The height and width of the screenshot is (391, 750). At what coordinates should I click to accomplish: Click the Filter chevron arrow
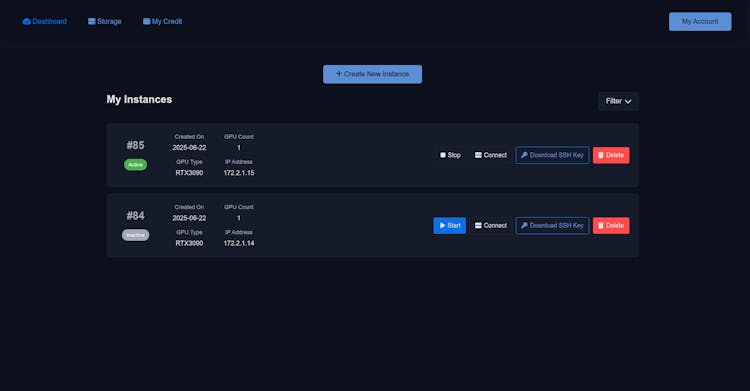coord(628,101)
